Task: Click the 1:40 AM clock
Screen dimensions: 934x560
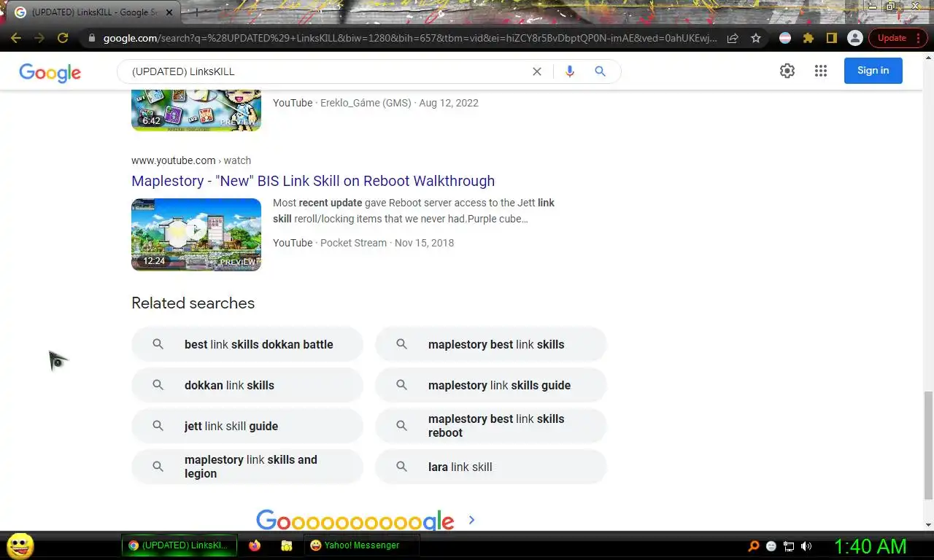Action: click(x=870, y=546)
